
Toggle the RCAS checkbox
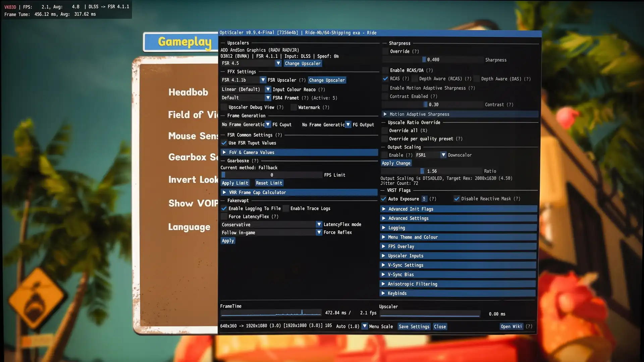click(385, 79)
